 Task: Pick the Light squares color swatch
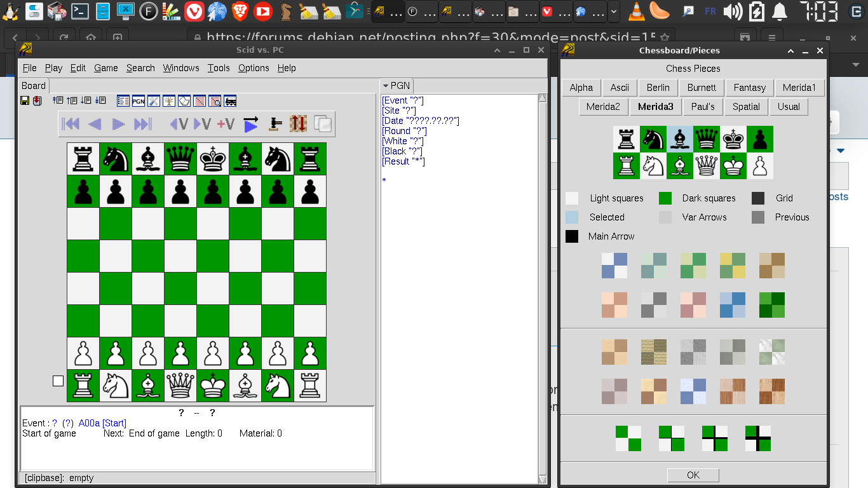pos(572,198)
